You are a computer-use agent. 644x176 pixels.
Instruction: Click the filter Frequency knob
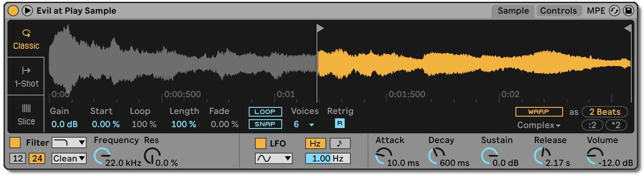[103, 155]
